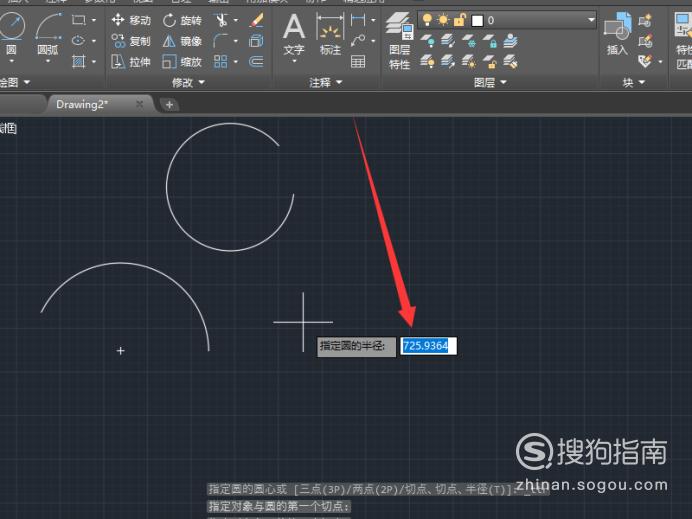The width and height of the screenshot is (692, 519).
Task: Open the Arc (圆弧) options dropdown arrow
Action: click(48, 61)
